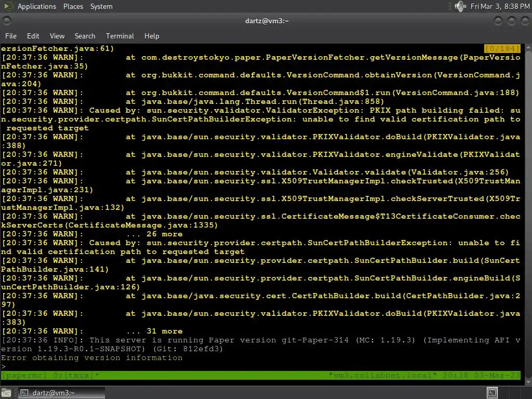Open the Applications menu

click(37, 6)
